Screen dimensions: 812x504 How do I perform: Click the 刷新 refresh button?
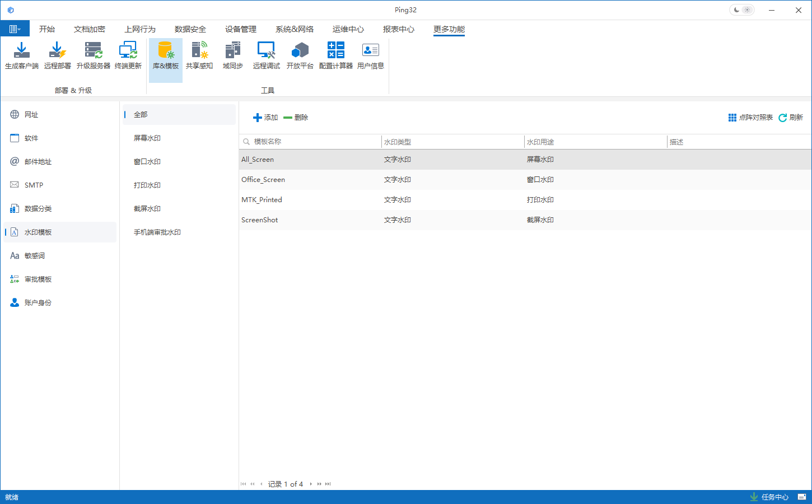tap(791, 118)
